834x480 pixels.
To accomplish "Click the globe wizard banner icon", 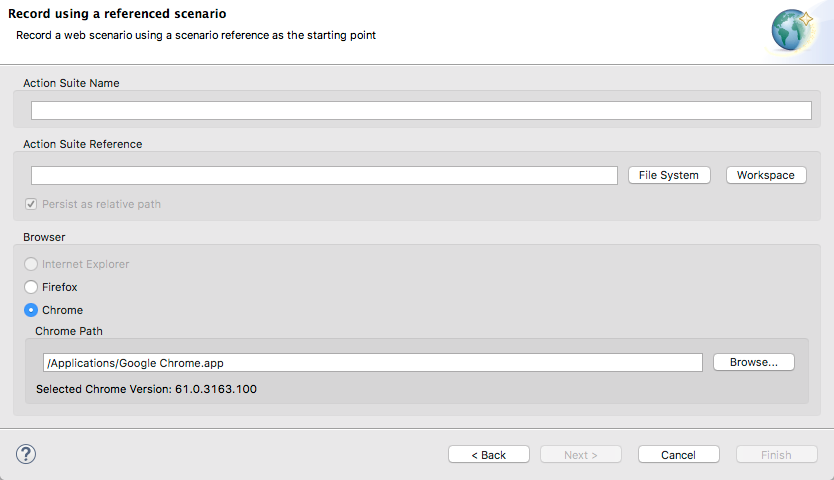I will [x=793, y=30].
